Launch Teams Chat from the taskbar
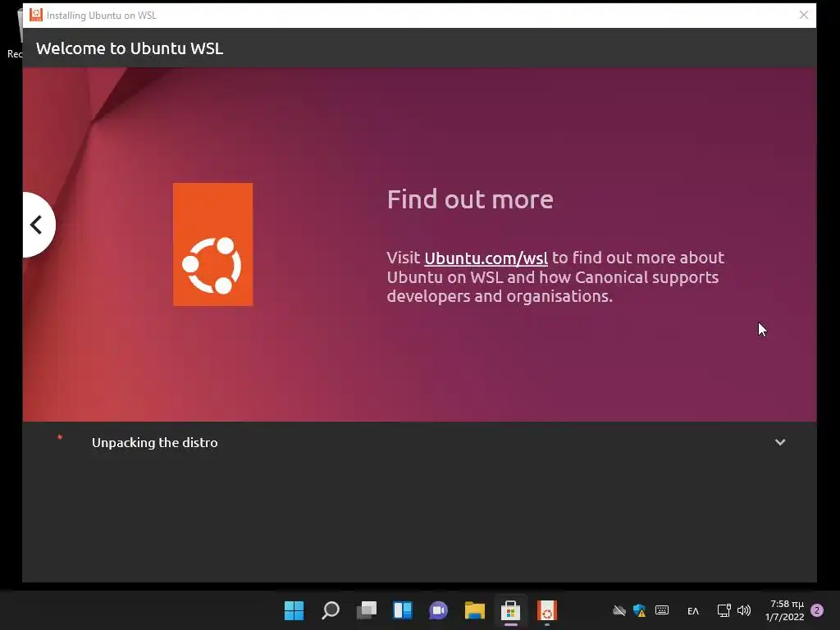This screenshot has width=840, height=630. [438, 610]
